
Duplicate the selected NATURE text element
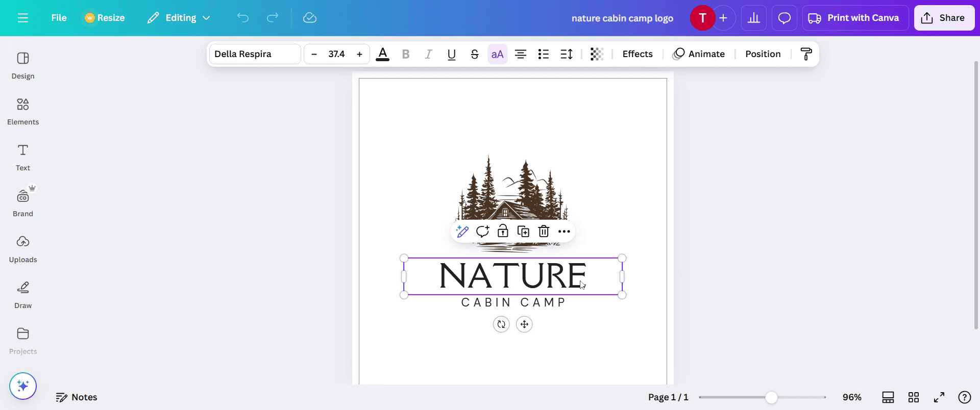coord(523,232)
